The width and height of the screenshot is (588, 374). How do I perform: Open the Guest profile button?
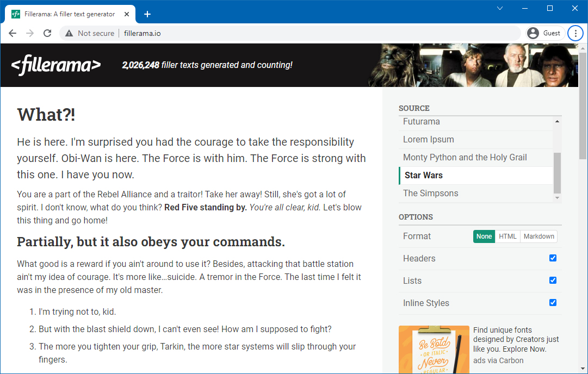[545, 33]
